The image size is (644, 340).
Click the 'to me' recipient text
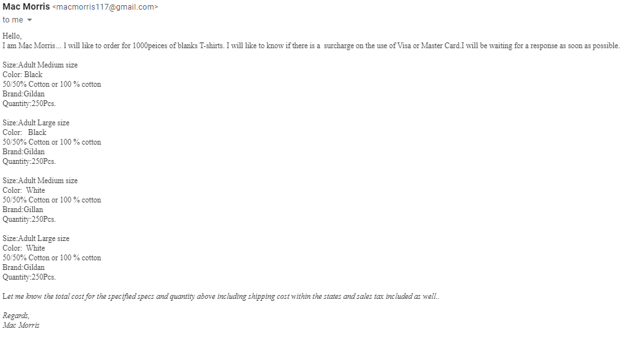click(x=13, y=20)
